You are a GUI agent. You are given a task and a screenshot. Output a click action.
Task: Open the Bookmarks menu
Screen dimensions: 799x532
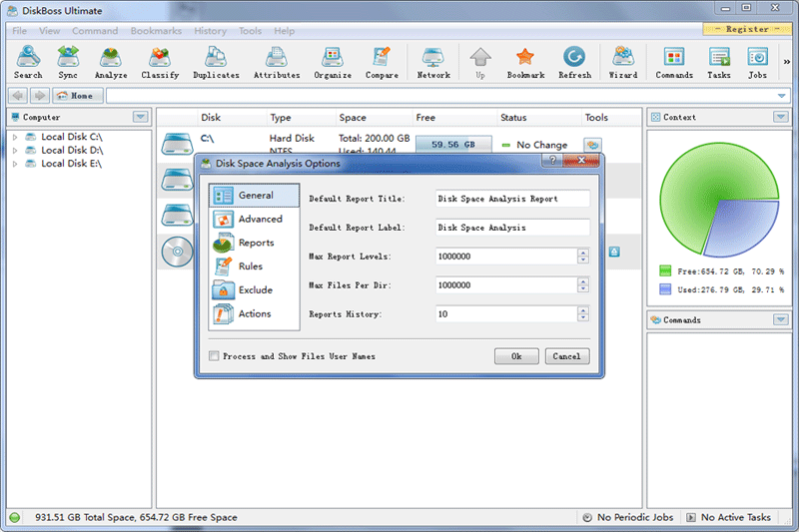pos(156,31)
